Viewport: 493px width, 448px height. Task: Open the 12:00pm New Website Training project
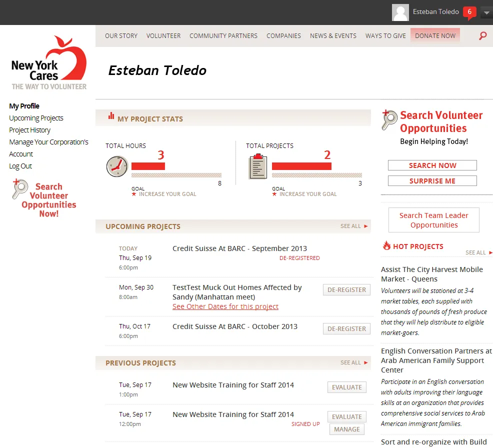coord(233,414)
